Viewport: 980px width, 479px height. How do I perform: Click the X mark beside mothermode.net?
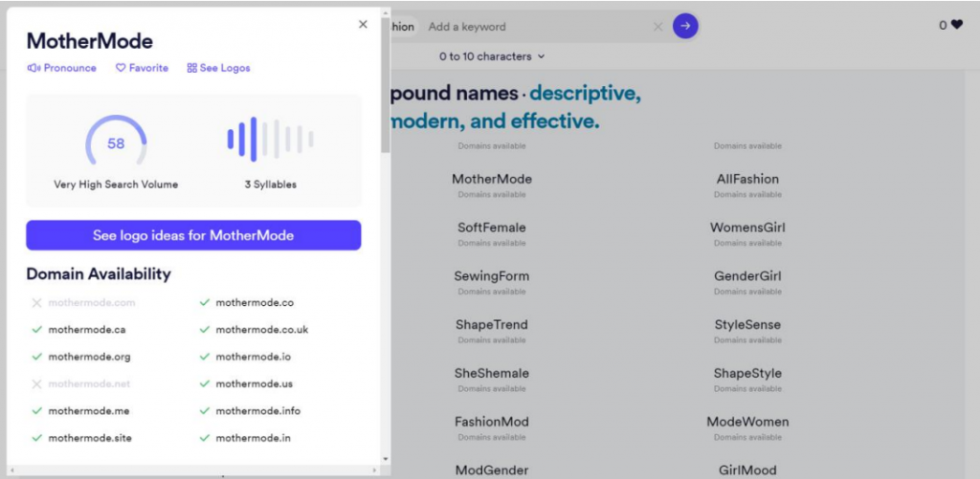(37, 384)
